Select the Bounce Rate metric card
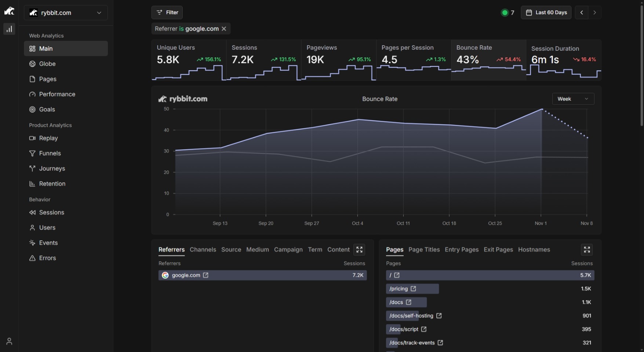This screenshot has width=644, height=352. click(x=488, y=60)
